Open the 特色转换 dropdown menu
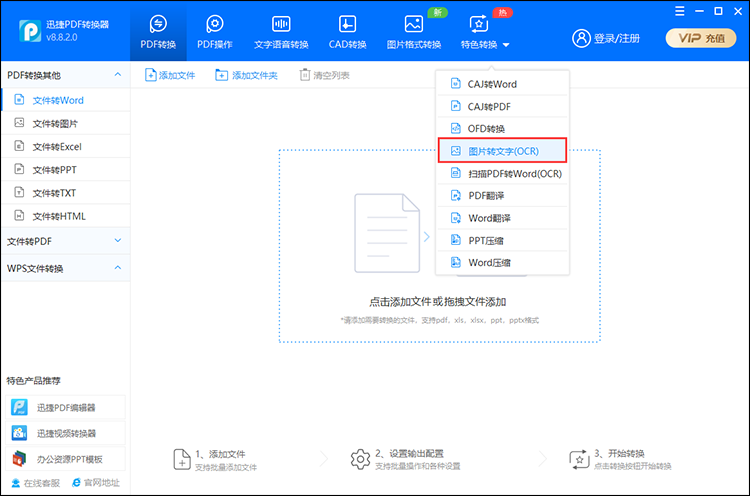750x496 pixels. coord(485,33)
